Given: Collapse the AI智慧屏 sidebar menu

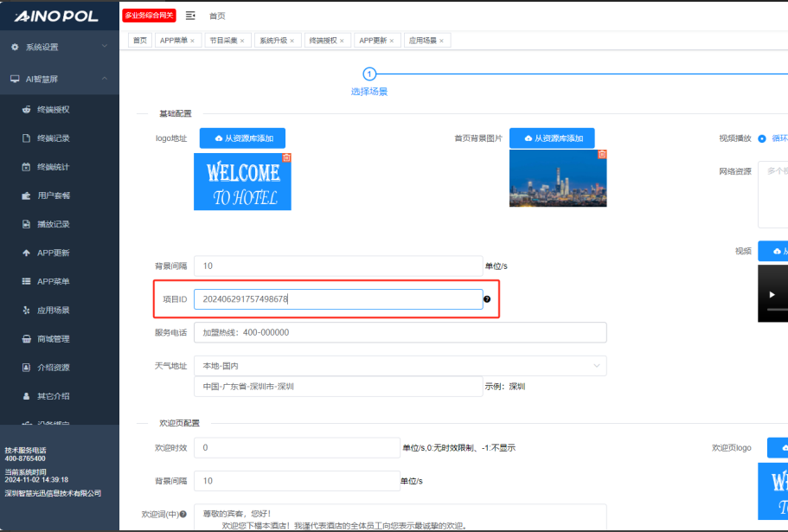Looking at the screenshot, I should 59,79.
